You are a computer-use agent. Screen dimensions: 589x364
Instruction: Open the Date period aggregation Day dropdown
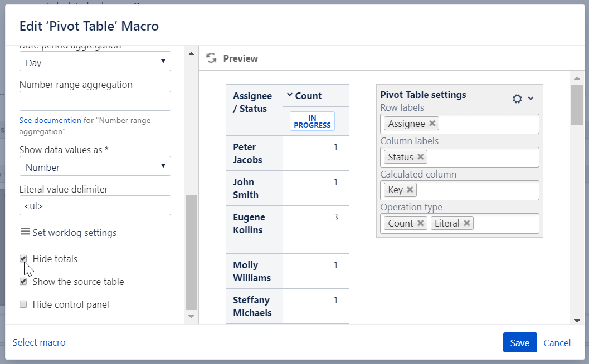coord(95,62)
